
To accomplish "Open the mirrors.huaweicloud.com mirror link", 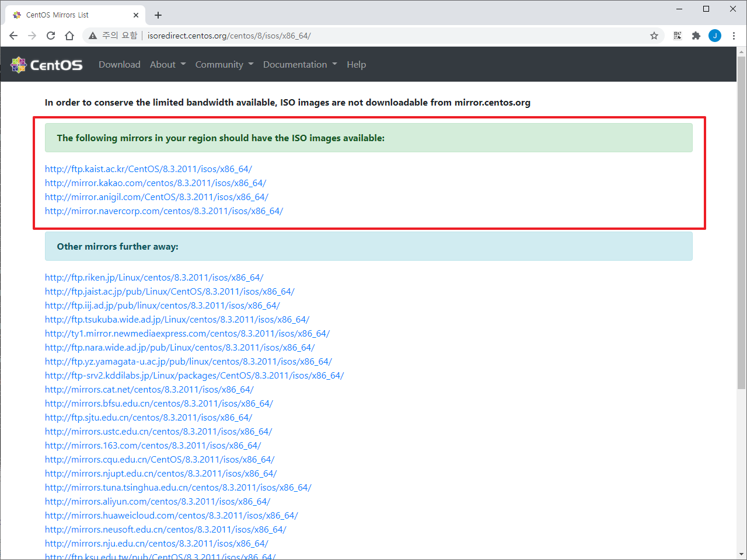I will [x=172, y=516].
